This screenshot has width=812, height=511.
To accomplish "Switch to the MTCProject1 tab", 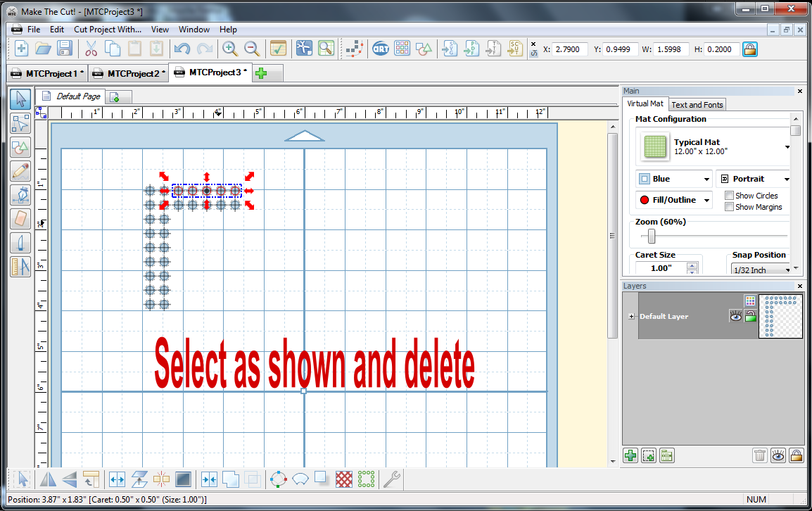I will pyautogui.click(x=48, y=74).
